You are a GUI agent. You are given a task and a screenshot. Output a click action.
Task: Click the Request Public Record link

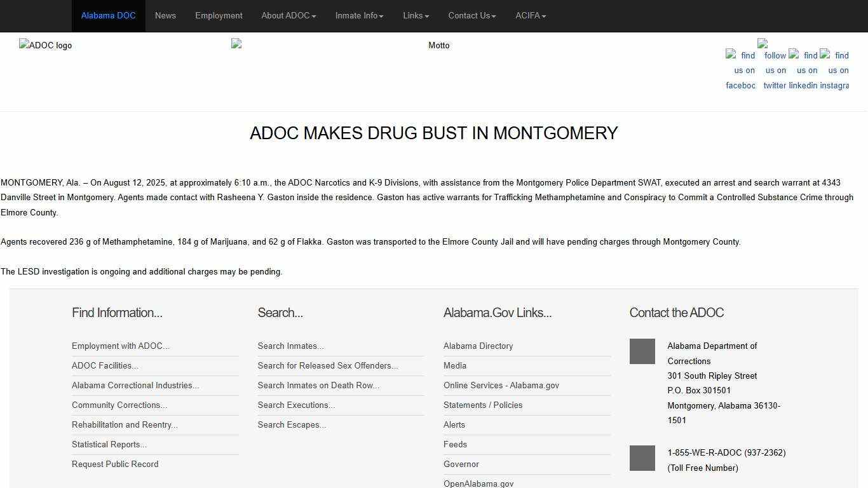pyautogui.click(x=115, y=464)
